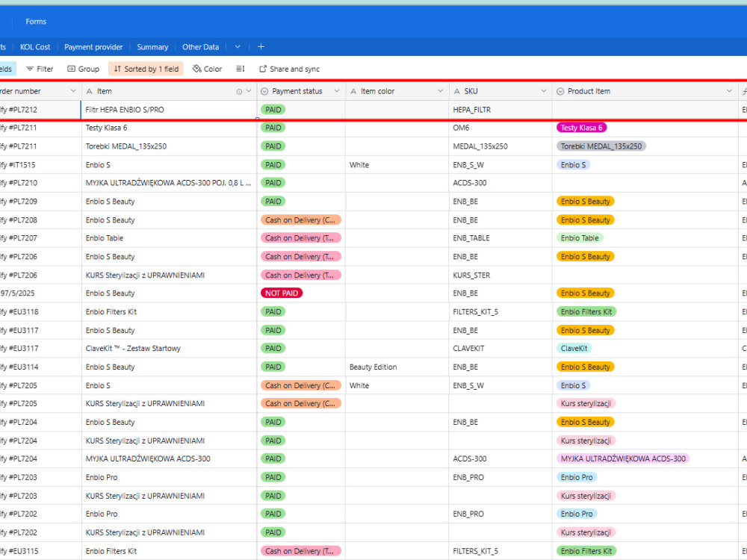The image size is (747, 560).
Task: Click MYJKA ULTRADŹWIĘKOWA ACDS-300 product tag
Action: coord(623,459)
